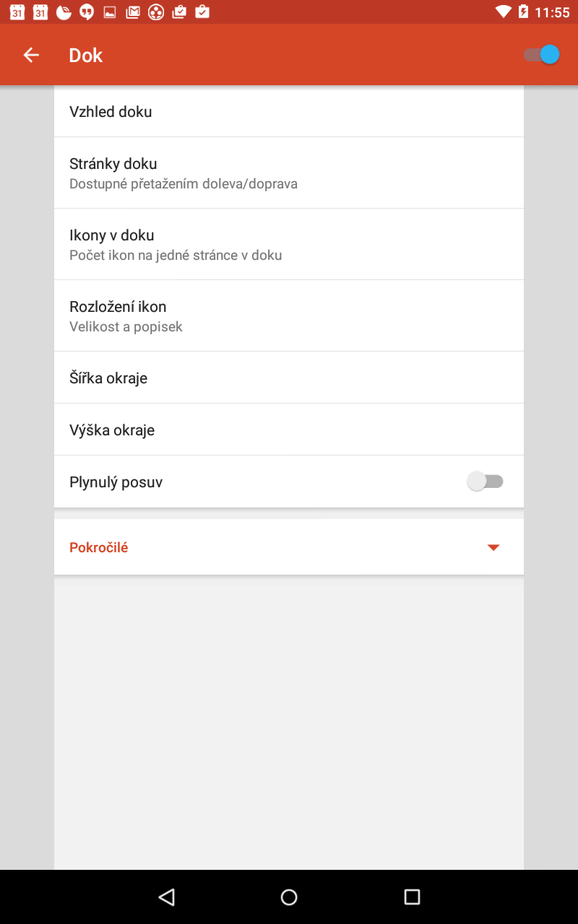
Task: Open Vzhled doku settings
Action: point(289,111)
